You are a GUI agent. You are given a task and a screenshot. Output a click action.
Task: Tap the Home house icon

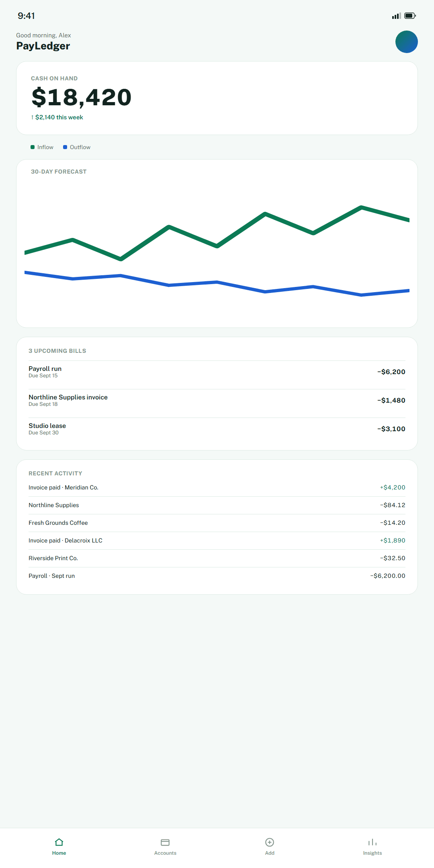click(59, 842)
